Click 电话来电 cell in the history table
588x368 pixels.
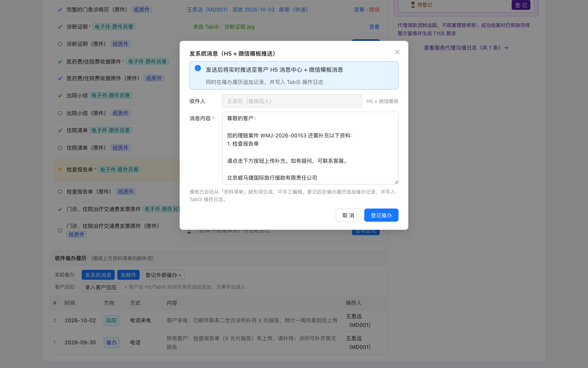point(140,320)
